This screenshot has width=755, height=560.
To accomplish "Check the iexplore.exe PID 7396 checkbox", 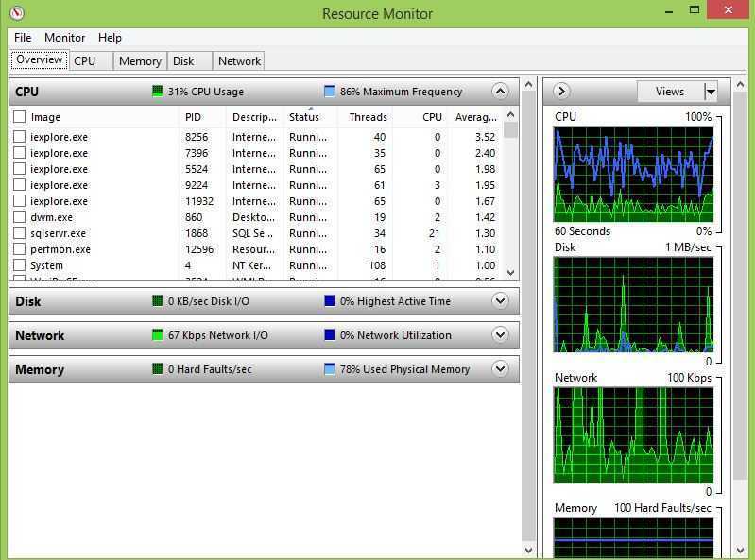I will [x=19, y=153].
